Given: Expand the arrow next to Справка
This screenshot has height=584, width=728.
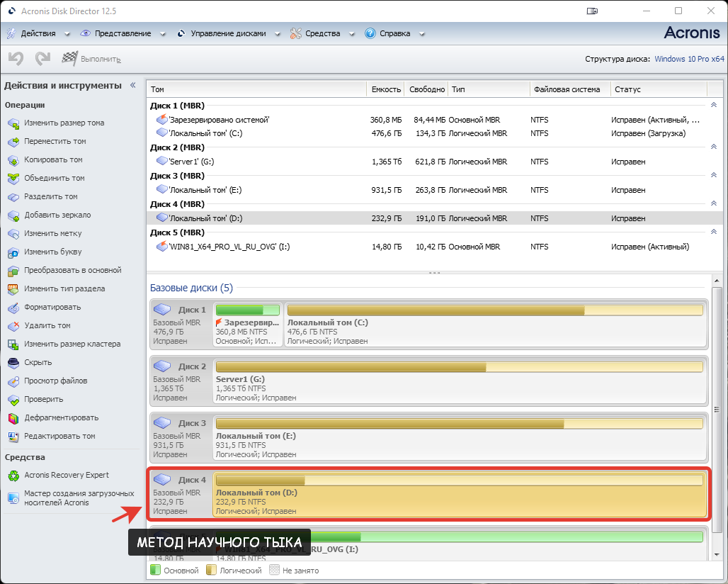Looking at the screenshot, I should pyautogui.click(x=421, y=34).
